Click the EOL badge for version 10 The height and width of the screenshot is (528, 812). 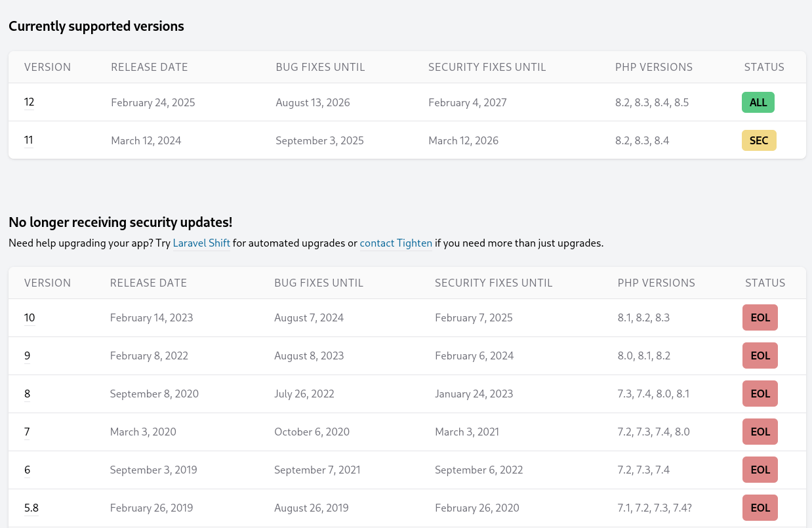click(x=760, y=318)
